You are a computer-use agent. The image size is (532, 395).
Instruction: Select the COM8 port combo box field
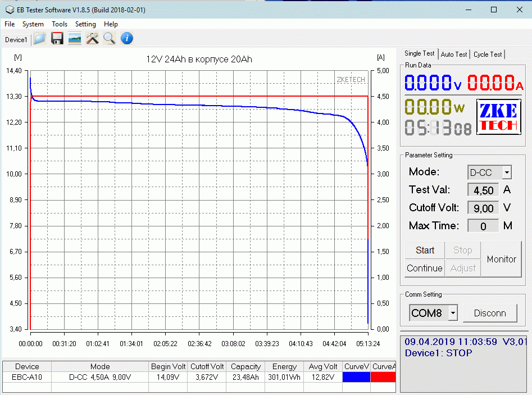click(433, 313)
